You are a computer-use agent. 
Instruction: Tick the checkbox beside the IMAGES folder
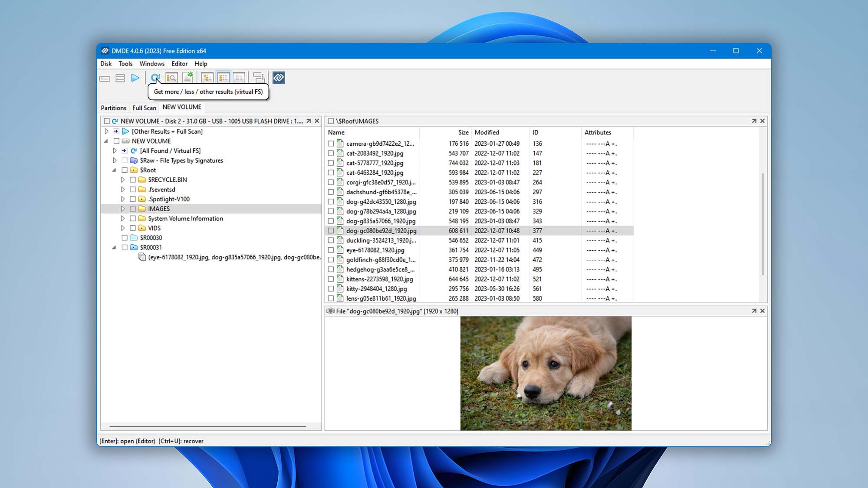click(x=133, y=209)
